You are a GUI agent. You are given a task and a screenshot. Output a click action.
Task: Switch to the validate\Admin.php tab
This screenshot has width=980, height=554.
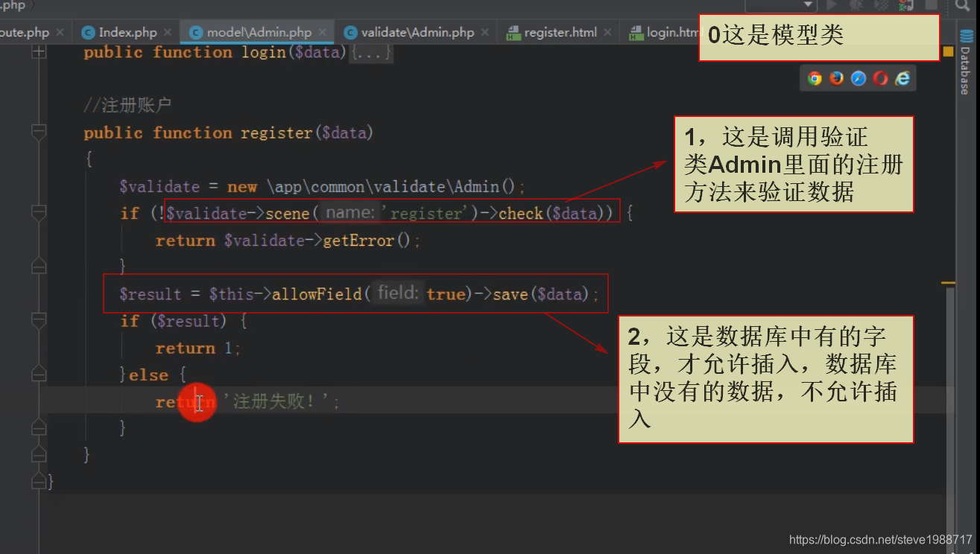point(417,33)
